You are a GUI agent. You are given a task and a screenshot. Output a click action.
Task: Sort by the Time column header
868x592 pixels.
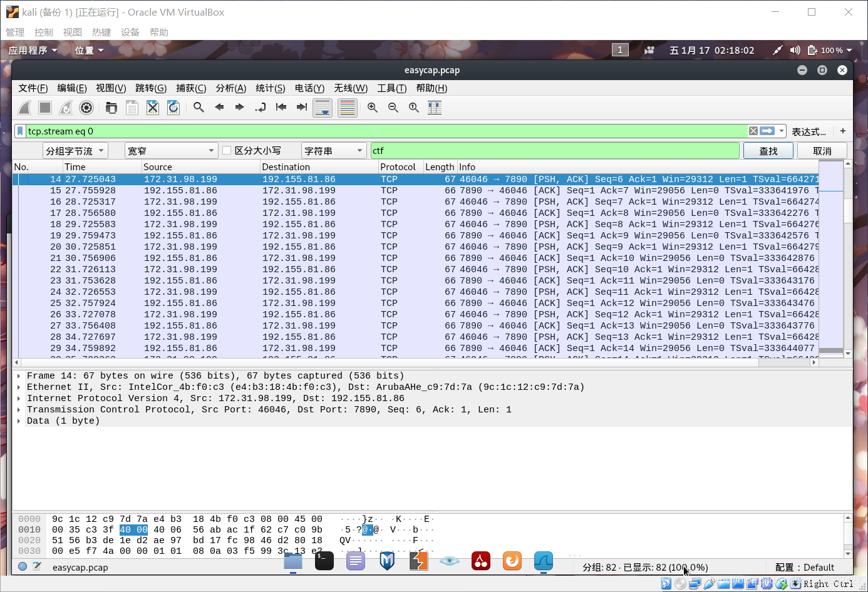pos(101,167)
